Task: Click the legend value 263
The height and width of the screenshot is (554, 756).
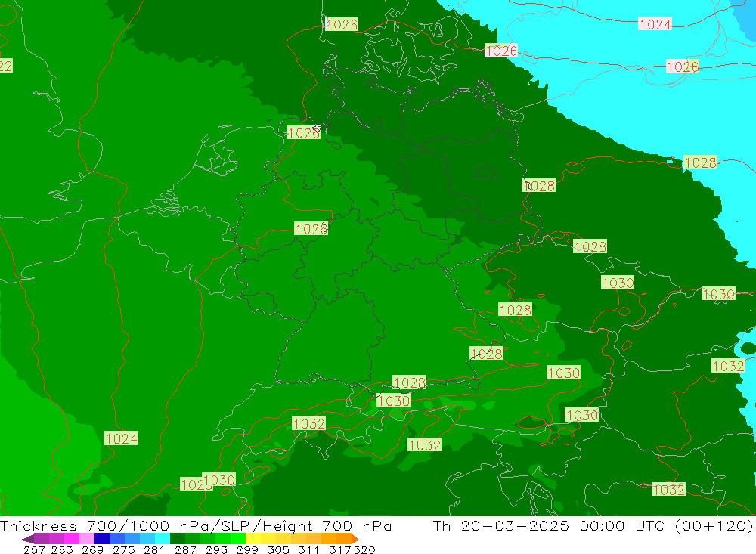Action: [62, 549]
